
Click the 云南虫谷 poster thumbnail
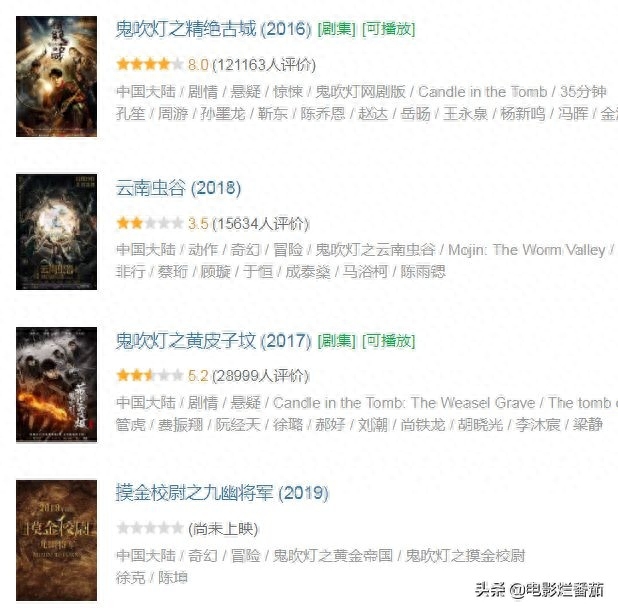(56, 232)
